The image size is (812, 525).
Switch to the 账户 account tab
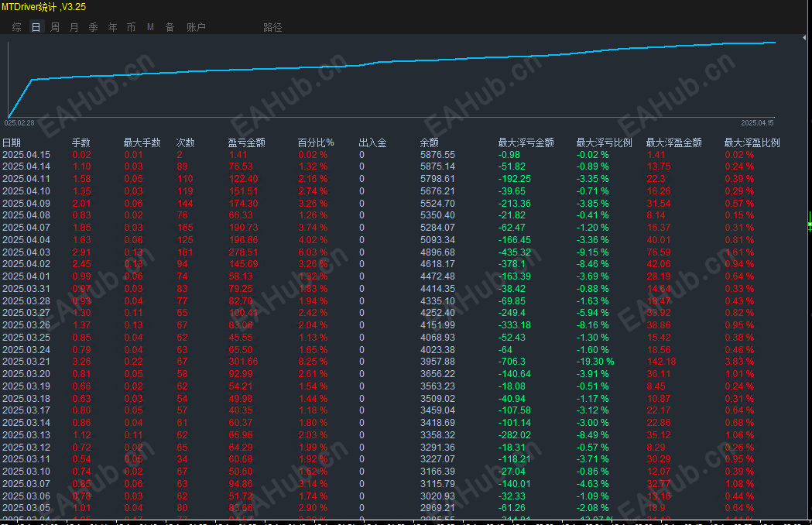coord(196,27)
